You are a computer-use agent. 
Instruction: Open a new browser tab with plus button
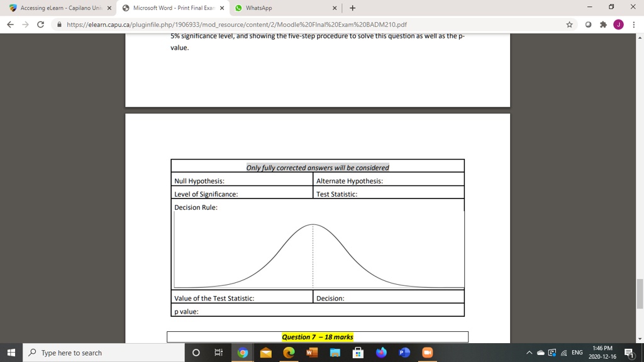pos(352,9)
